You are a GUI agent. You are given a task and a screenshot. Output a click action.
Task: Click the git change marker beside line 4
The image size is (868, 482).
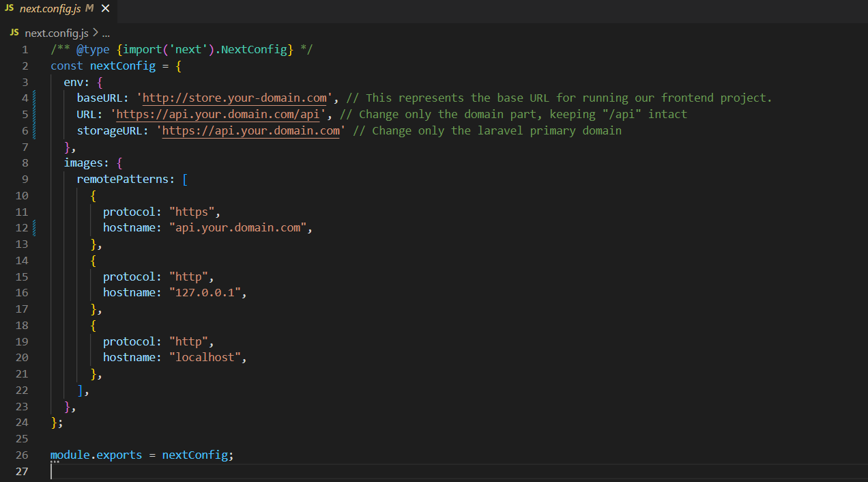35,98
